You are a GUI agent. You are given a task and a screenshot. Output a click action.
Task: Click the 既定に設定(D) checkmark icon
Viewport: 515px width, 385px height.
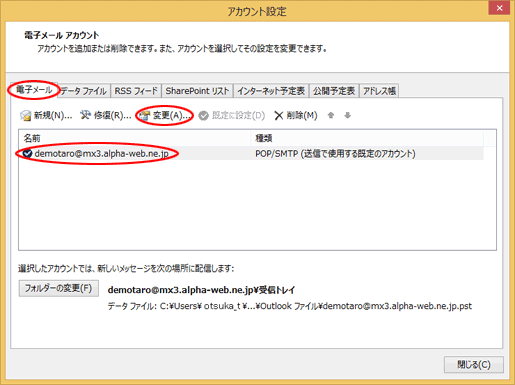(203, 116)
